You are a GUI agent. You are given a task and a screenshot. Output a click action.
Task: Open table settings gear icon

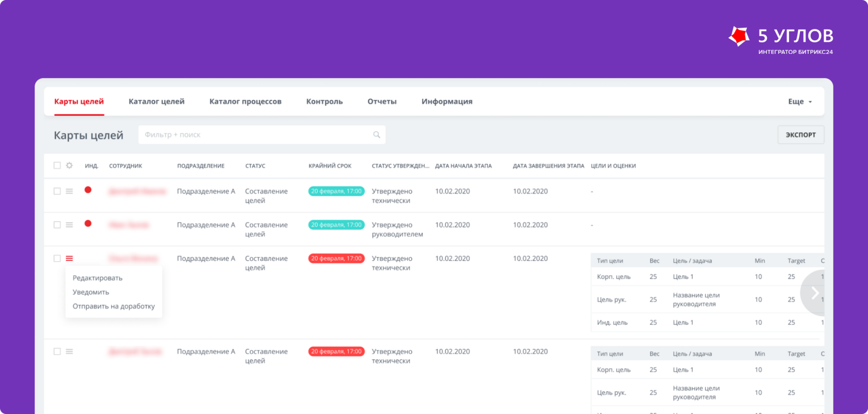point(69,165)
